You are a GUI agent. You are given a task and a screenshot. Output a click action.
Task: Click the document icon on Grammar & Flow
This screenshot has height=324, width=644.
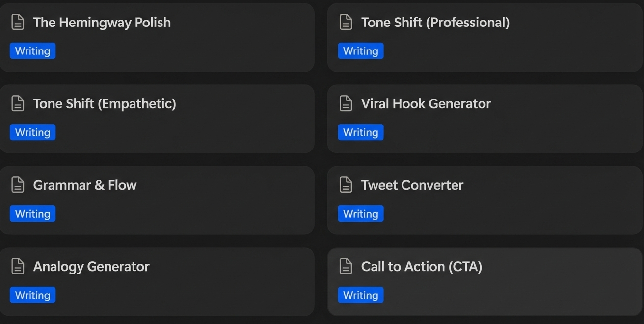coord(18,185)
